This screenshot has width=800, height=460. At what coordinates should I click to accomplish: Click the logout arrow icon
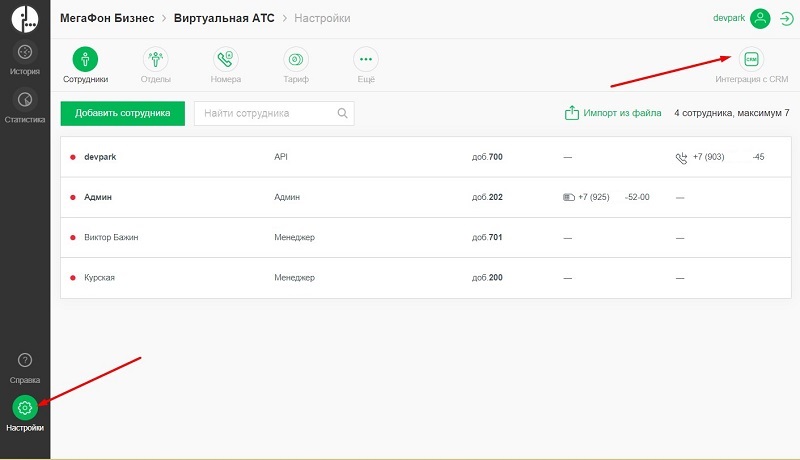click(787, 19)
